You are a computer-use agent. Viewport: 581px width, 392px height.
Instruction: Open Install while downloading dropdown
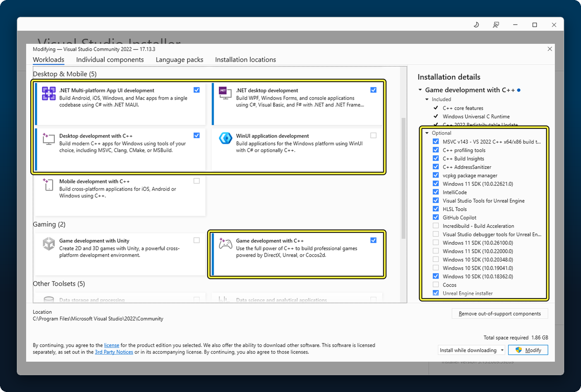[472, 350]
